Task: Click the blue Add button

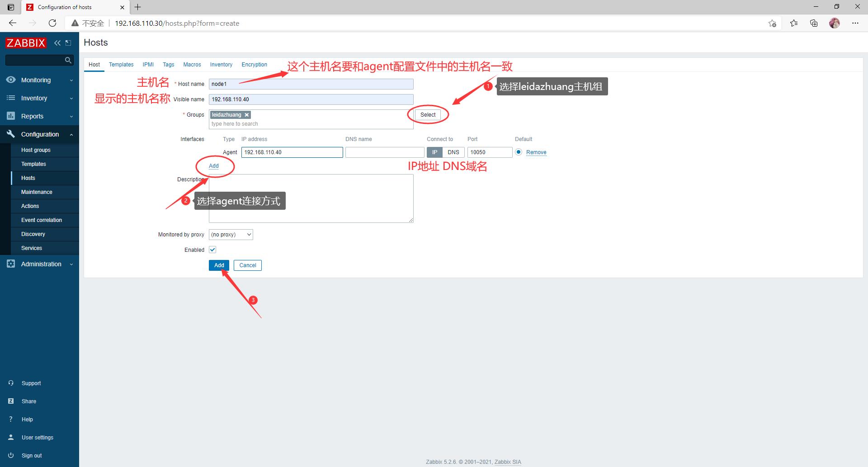Action: tap(219, 265)
